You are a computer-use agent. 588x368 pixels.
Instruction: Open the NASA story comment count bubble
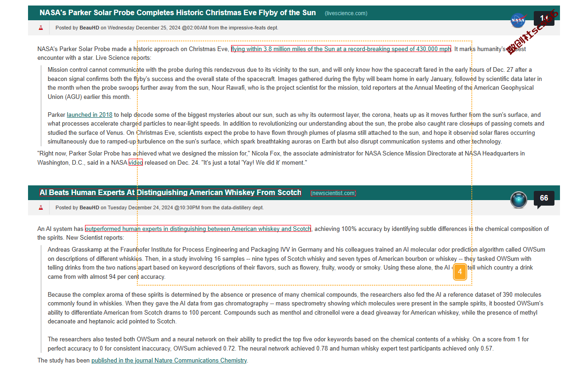point(544,19)
